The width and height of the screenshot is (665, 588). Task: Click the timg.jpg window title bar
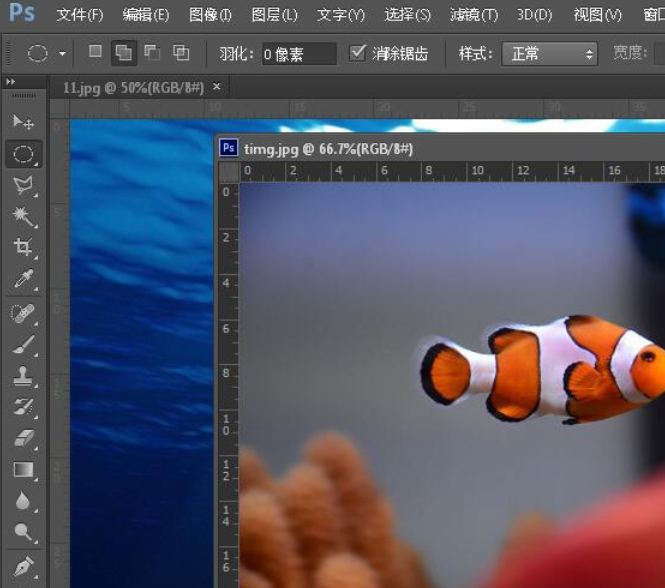(x=440, y=148)
